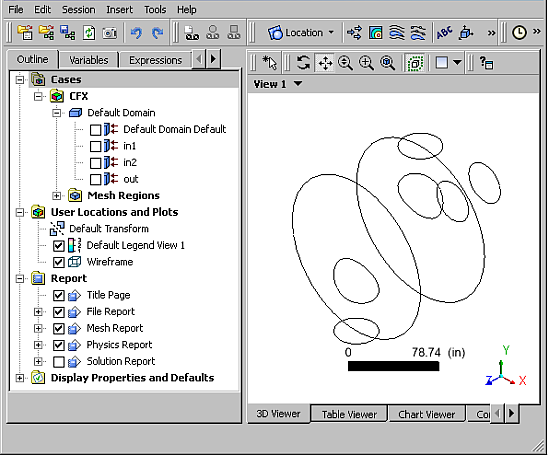Open the timestep selector clock icon
The image size is (550, 455).
point(519,33)
